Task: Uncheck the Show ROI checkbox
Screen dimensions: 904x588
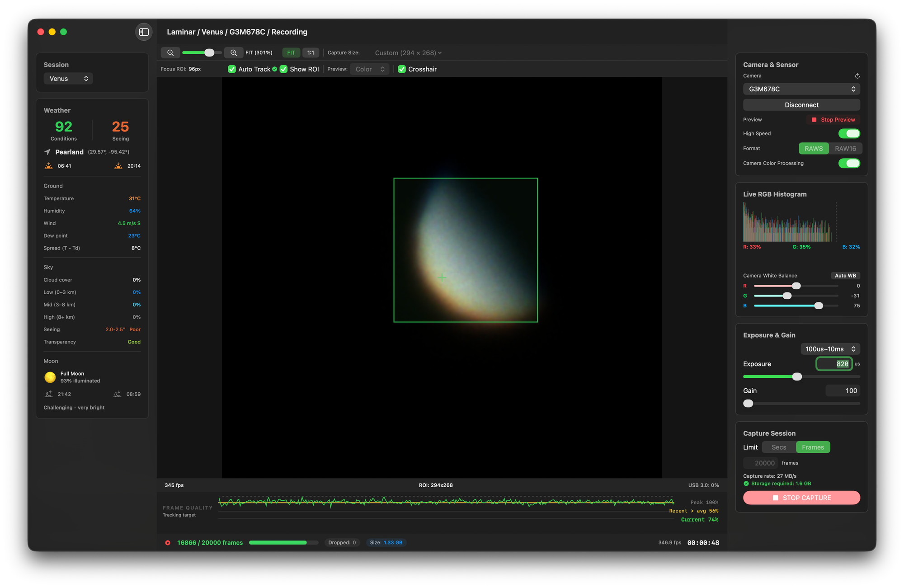Action: tap(283, 69)
